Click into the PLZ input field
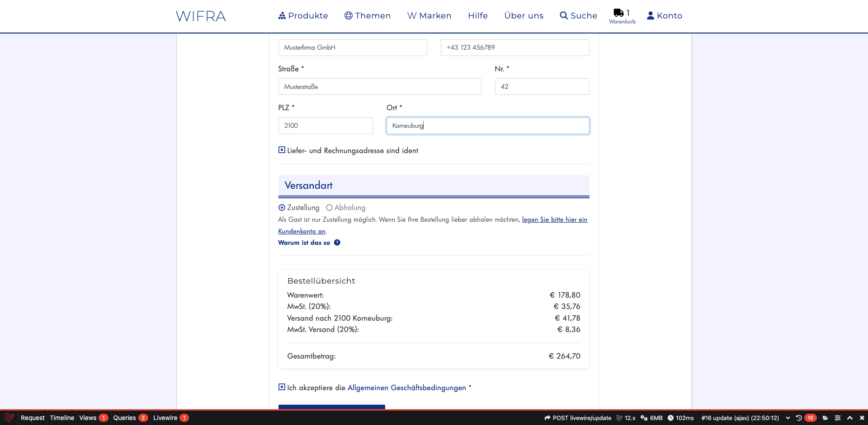The height and width of the screenshot is (425, 868). [325, 126]
